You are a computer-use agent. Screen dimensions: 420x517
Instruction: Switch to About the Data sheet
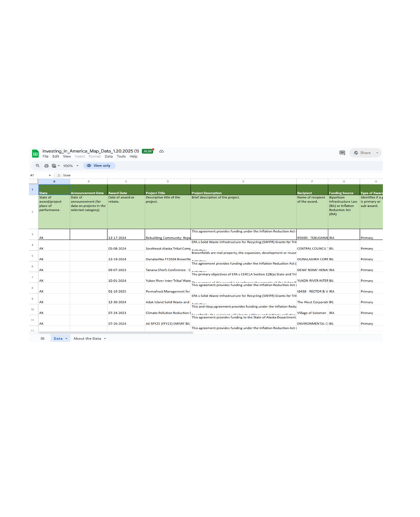point(87,339)
